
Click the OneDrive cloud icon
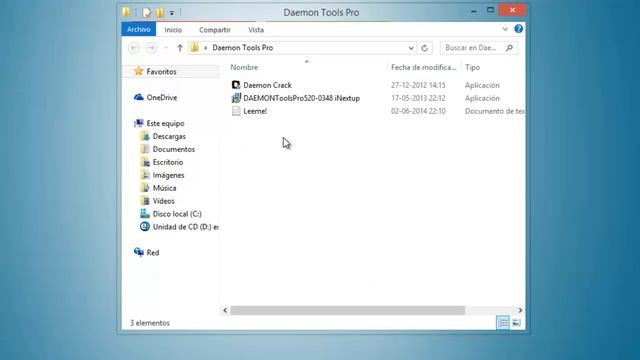tap(139, 97)
